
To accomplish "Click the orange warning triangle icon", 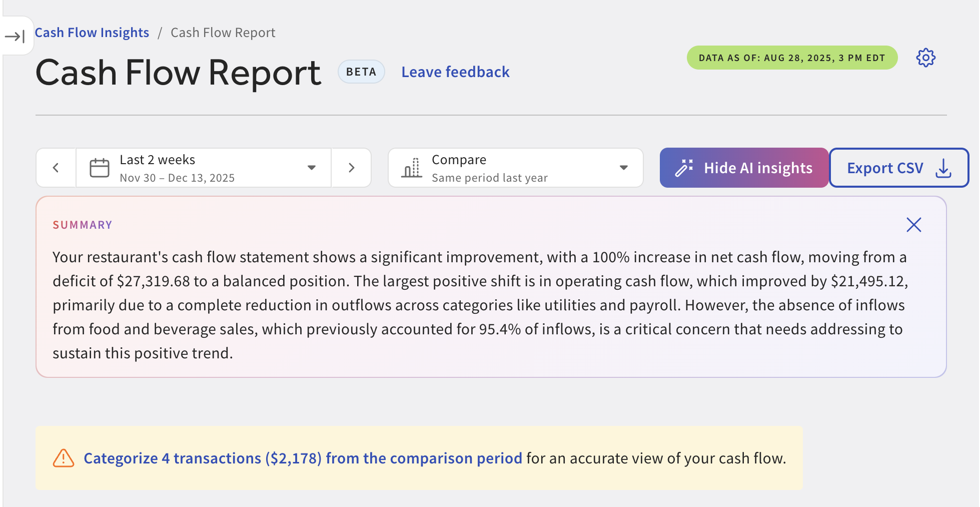I will 64,458.
